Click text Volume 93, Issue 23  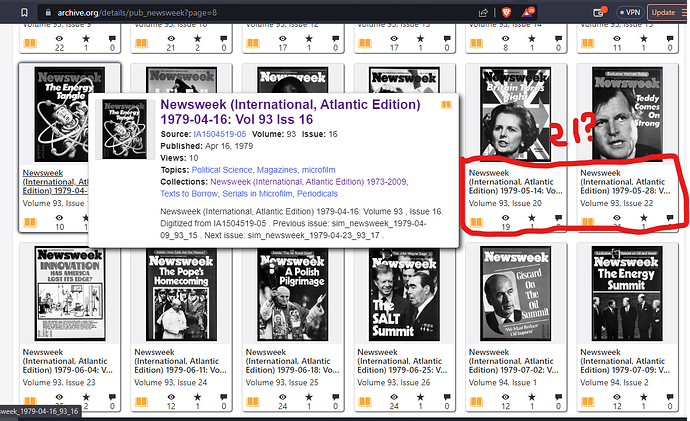point(59,382)
